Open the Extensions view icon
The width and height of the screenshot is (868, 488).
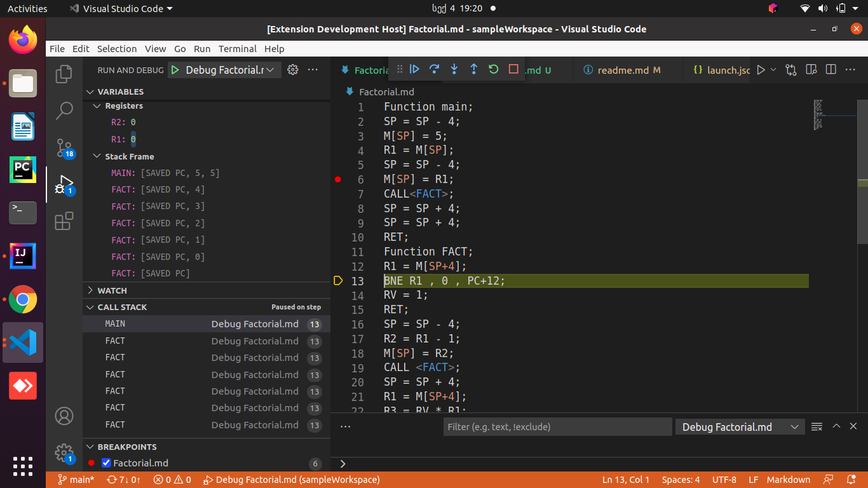(x=64, y=220)
